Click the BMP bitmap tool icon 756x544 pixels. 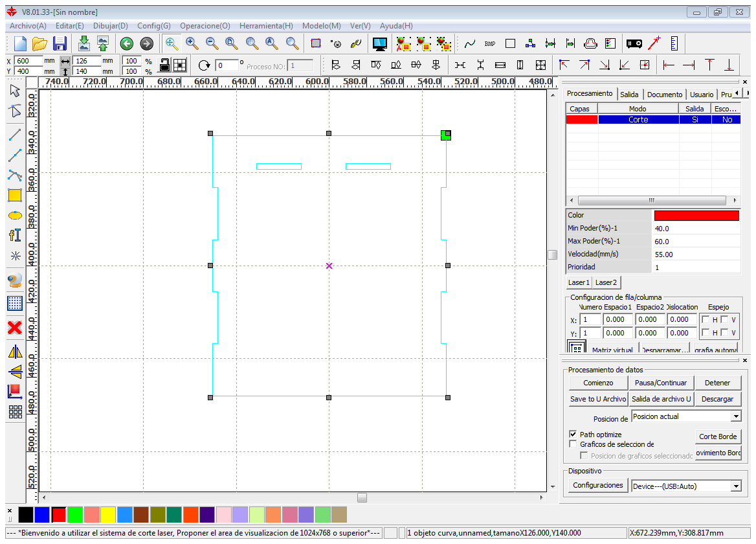pyautogui.click(x=490, y=44)
